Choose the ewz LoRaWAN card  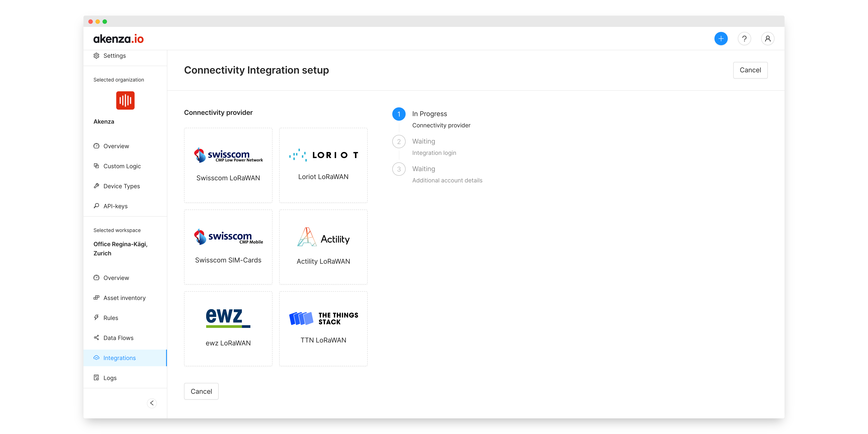(228, 329)
